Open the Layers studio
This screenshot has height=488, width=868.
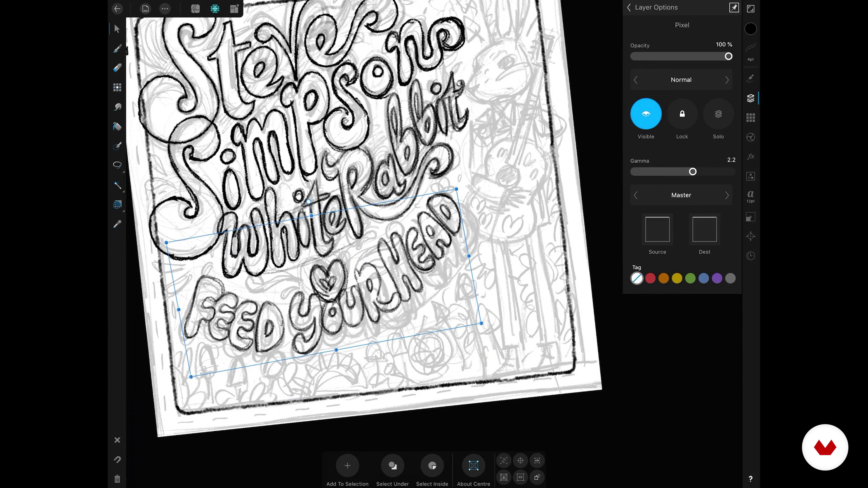tap(750, 98)
